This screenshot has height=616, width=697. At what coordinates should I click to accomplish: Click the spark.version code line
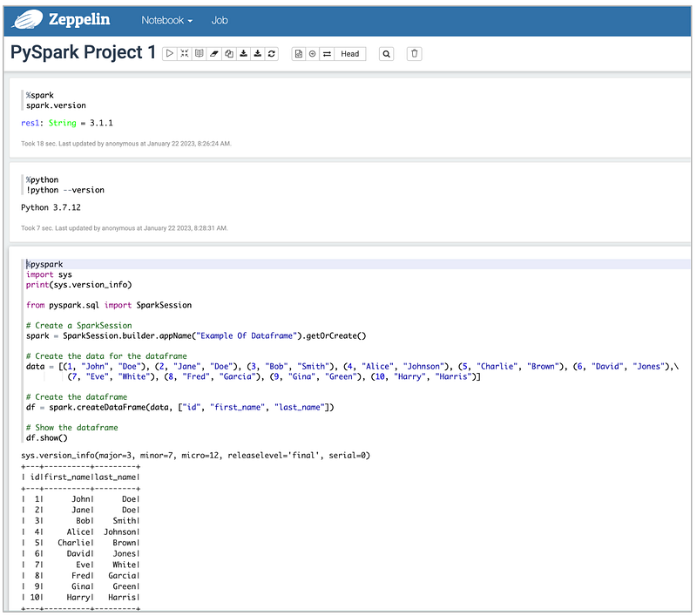click(56, 105)
